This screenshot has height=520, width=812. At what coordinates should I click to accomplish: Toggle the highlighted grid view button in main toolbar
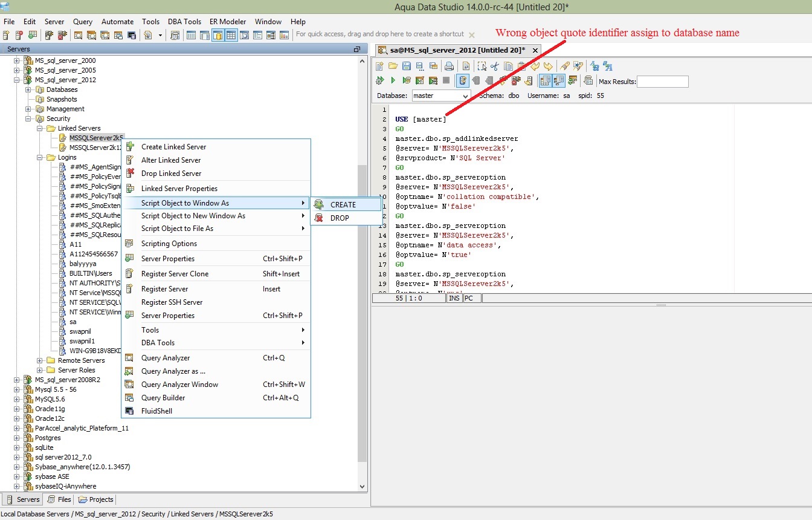coord(231,35)
